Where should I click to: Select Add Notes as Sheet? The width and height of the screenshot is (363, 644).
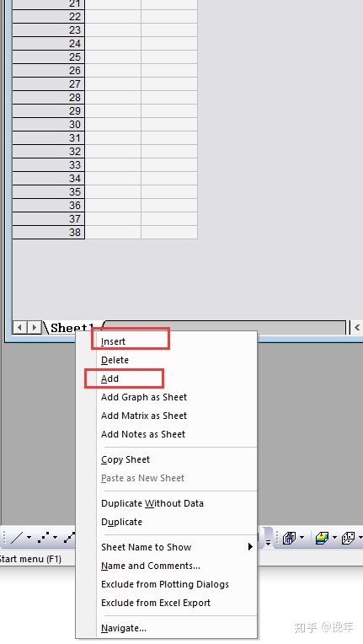[x=176, y=434]
